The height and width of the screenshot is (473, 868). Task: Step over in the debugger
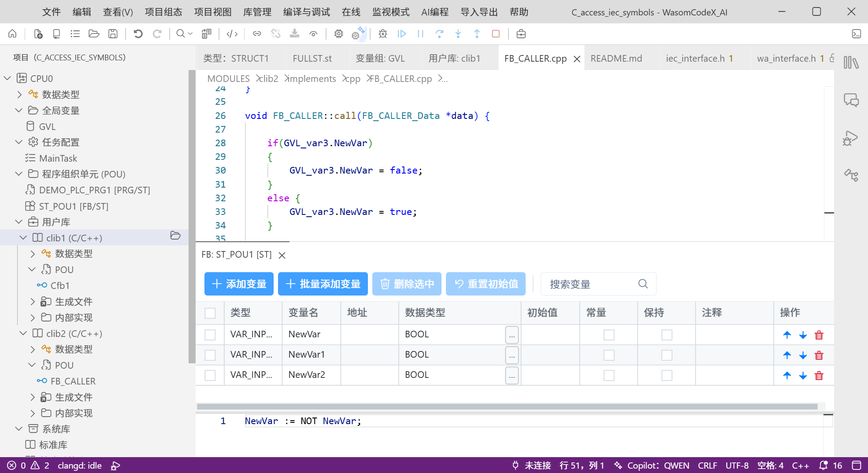pyautogui.click(x=439, y=34)
